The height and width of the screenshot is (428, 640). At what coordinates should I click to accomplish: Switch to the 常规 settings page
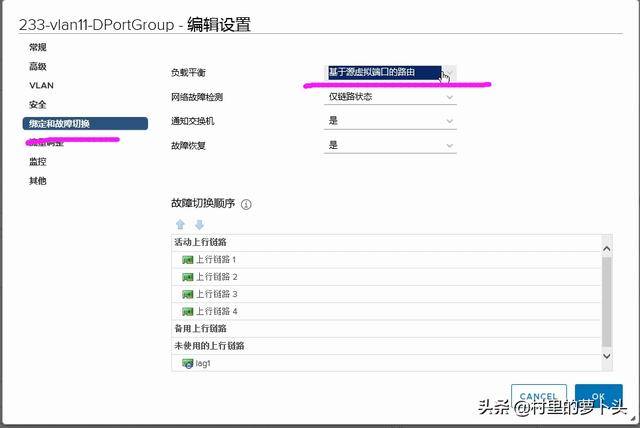point(37,48)
